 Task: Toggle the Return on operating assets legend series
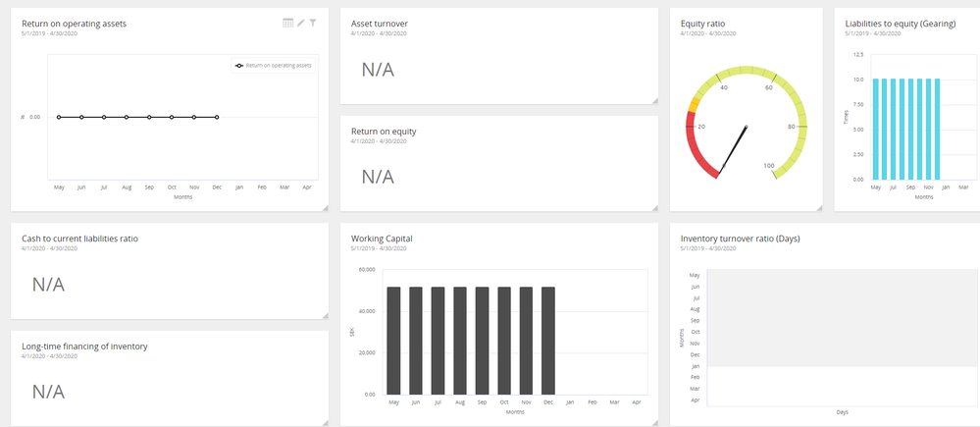(x=273, y=65)
